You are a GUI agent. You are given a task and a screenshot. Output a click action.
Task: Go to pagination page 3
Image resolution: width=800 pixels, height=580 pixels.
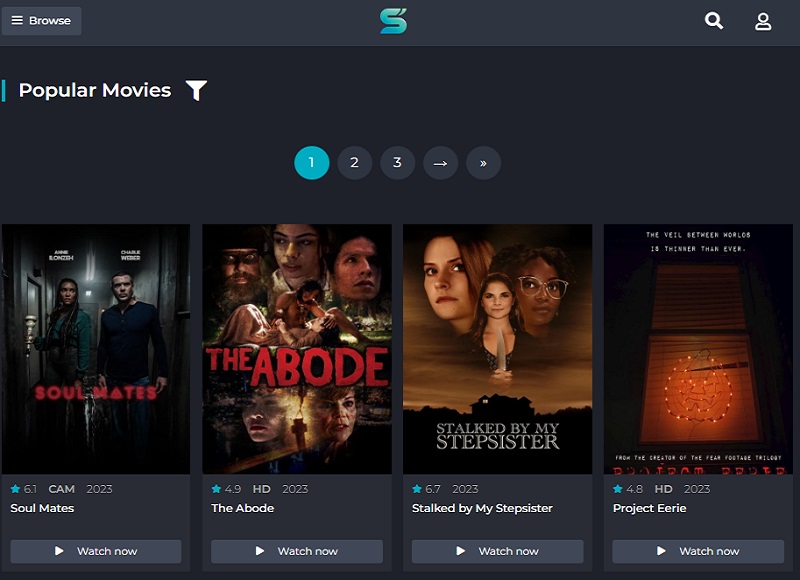pyautogui.click(x=397, y=163)
